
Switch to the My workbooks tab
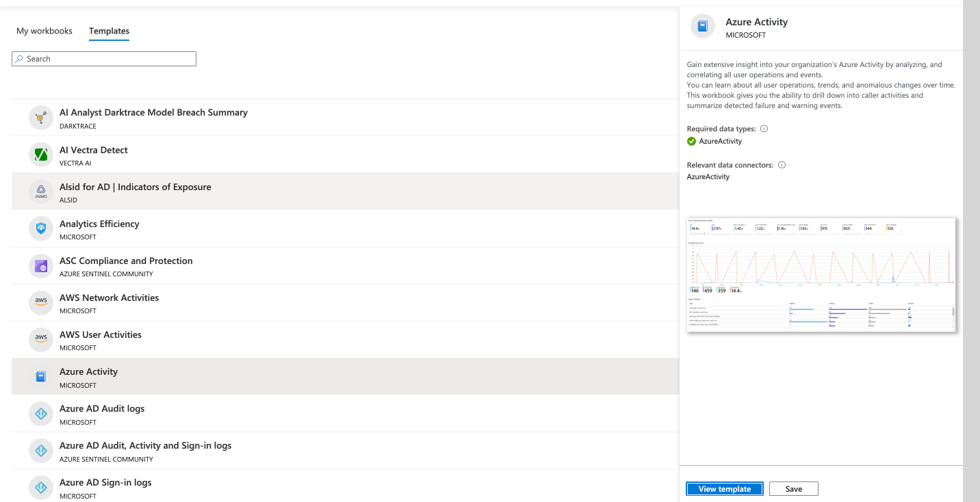click(44, 31)
